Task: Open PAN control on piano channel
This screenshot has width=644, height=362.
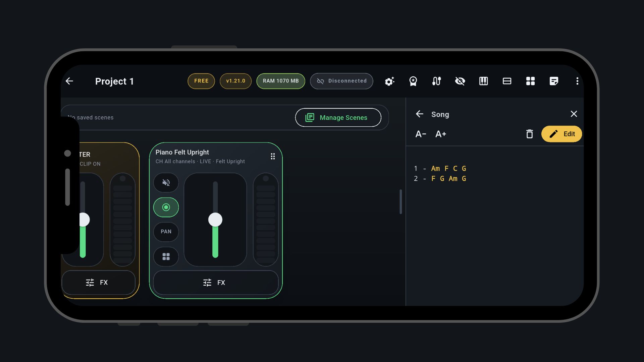Action: click(166, 232)
